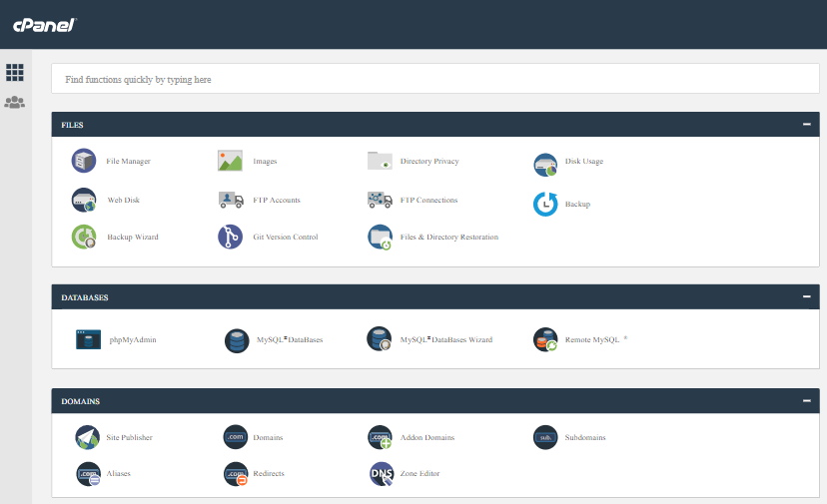
Task: Click the Images text link
Action: 265,162
